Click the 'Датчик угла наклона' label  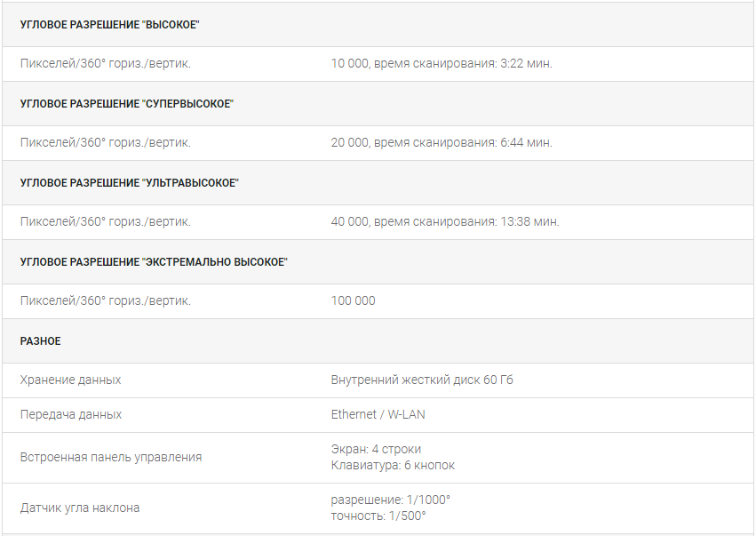pyautogui.click(x=80, y=508)
